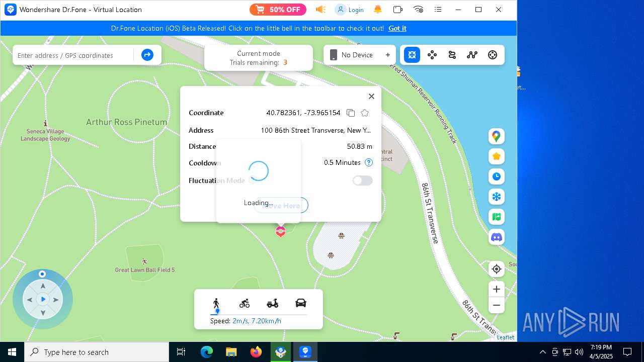This screenshot has width=644, height=362.
Task: Click the go arrow next to address field
Action: coord(147,55)
